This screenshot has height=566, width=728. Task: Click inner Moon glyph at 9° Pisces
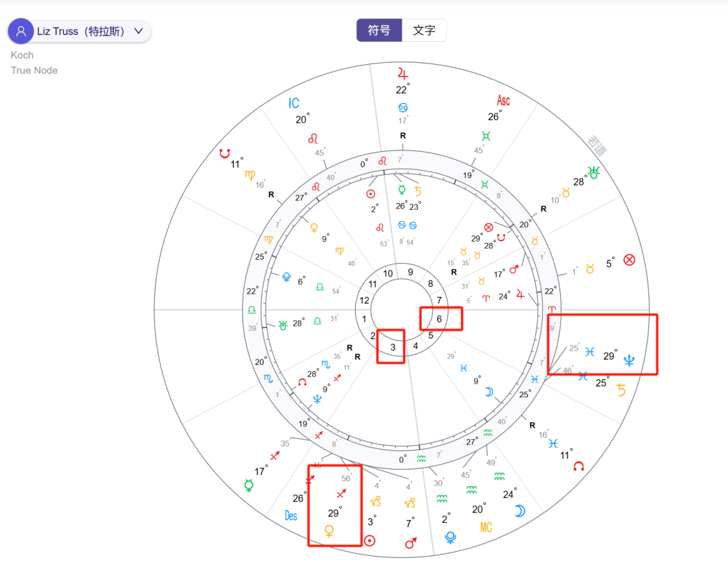[x=489, y=392]
